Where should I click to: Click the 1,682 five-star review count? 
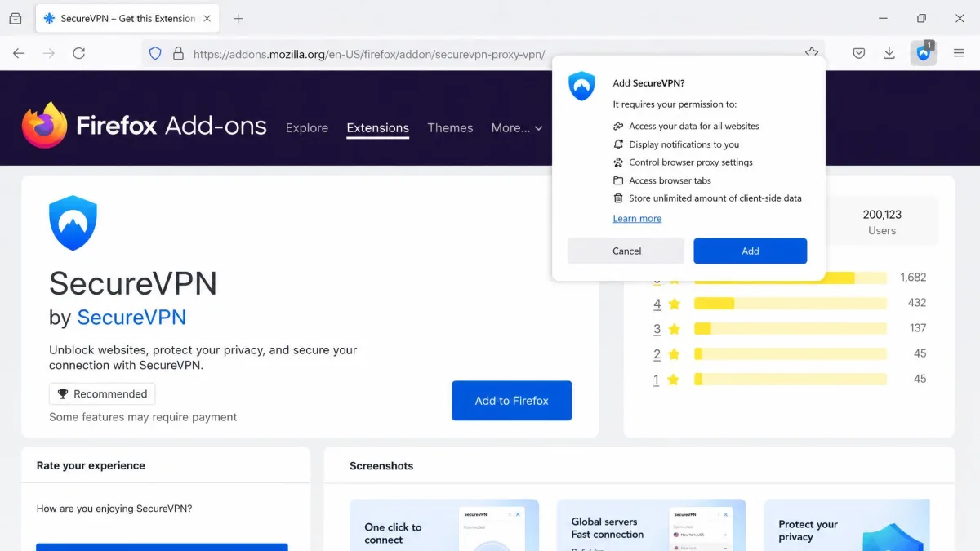click(913, 278)
